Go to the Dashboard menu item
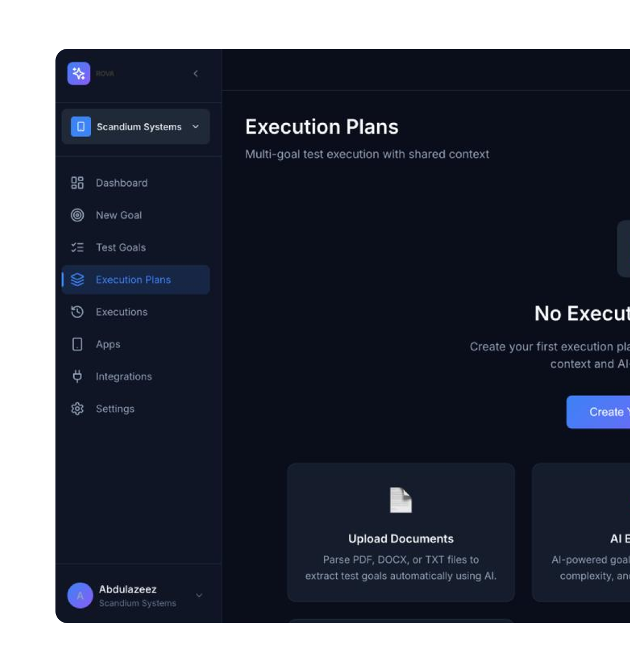The width and height of the screenshot is (630, 672). (121, 183)
